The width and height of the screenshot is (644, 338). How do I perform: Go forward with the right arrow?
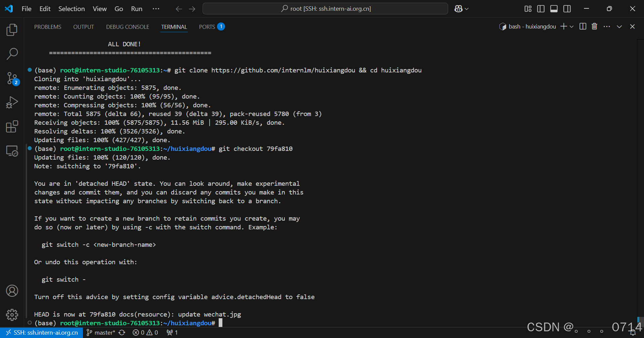(192, 9)
